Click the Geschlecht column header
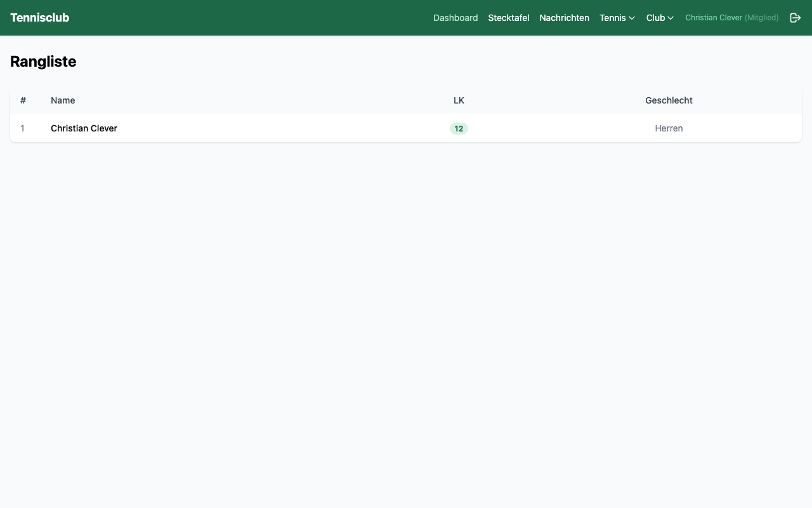Image resolution: width=812 pixels, height=508 pixels. (x=669, y=100)
